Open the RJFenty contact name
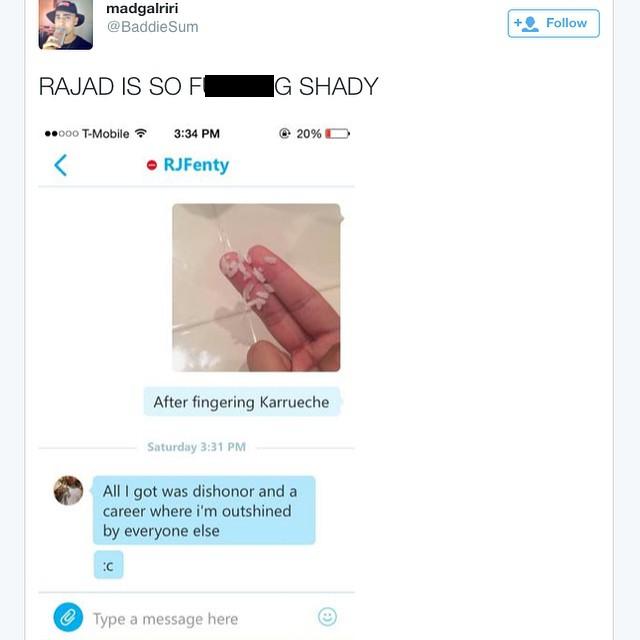The width and height of the screenshot is (640, 640). click(x=196, y=165)
